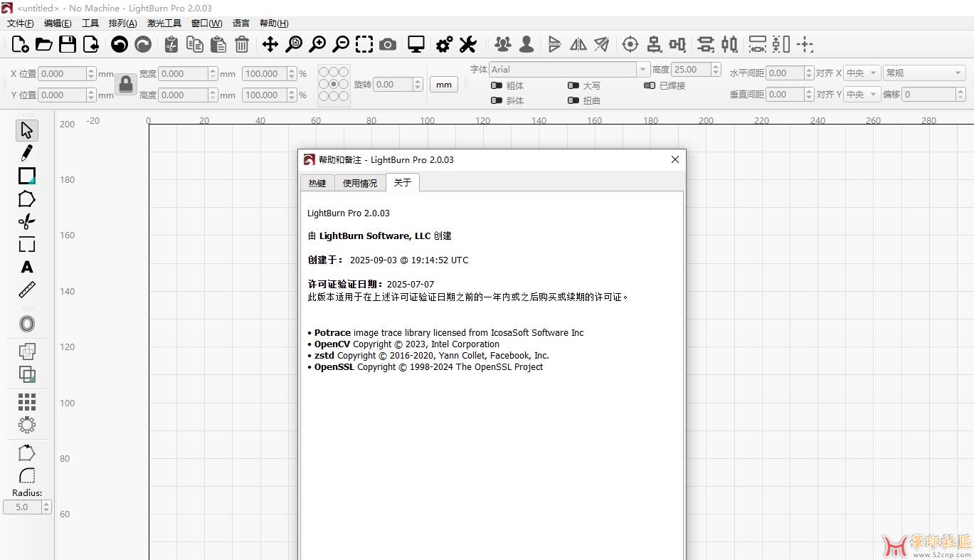Viewport: 974px width, 560px height.
Task: Click the Preview monitor icon
Action: (x=416, y=45)
